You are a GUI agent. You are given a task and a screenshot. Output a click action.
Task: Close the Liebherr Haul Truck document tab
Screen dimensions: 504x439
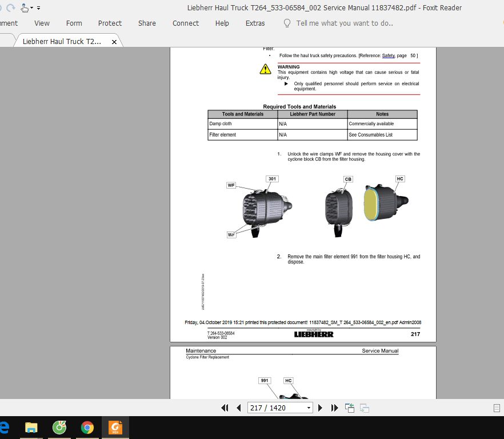tap(114, 41)
